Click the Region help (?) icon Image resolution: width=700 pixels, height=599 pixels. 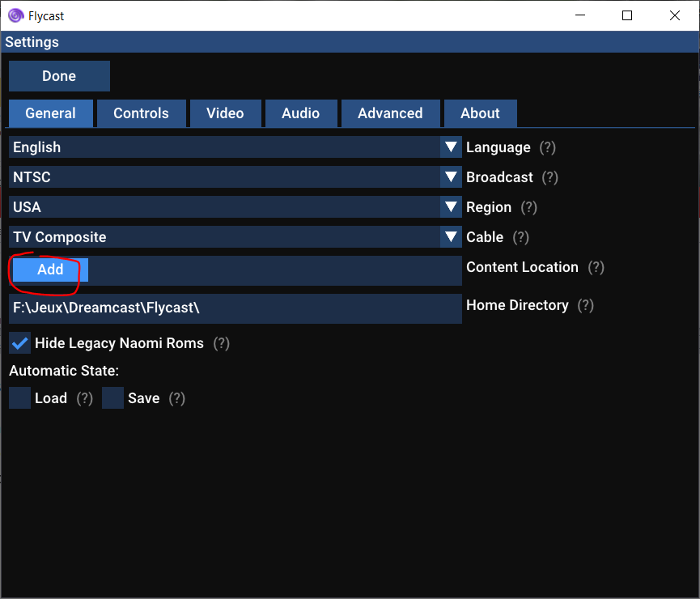pyautogui.click(x=528, y=207)
